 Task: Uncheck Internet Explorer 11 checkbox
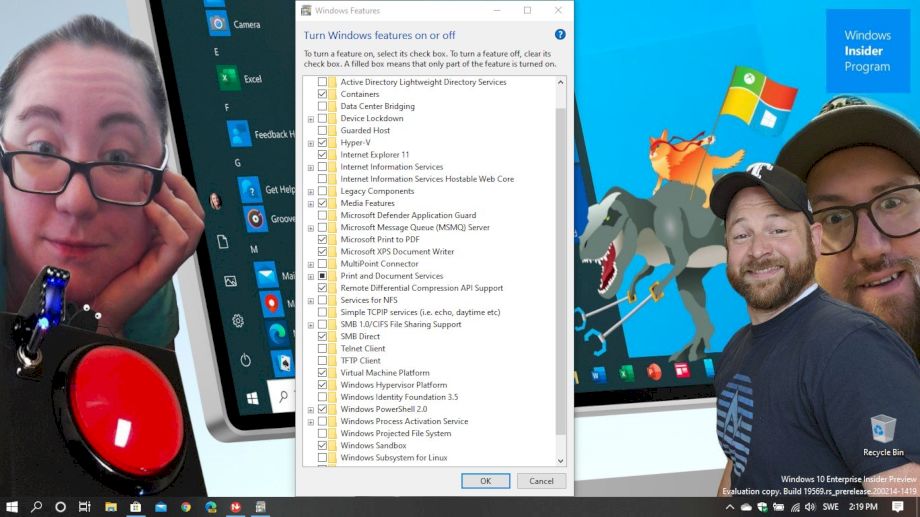click(322, 155)
